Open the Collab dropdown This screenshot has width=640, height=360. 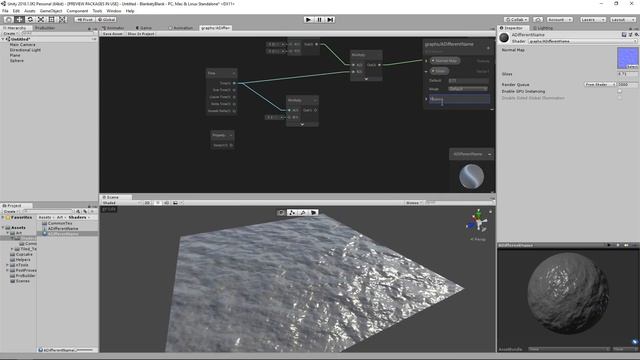[x=516, y=20]
